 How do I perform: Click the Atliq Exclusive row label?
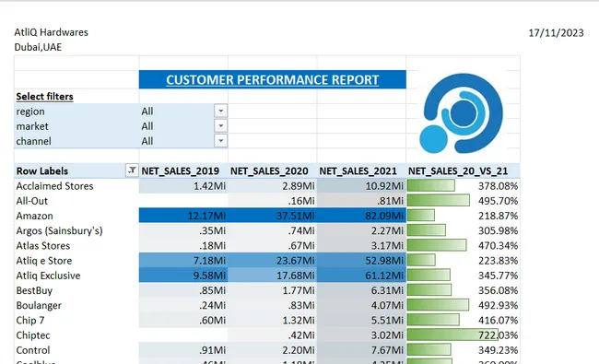[48, 276]
